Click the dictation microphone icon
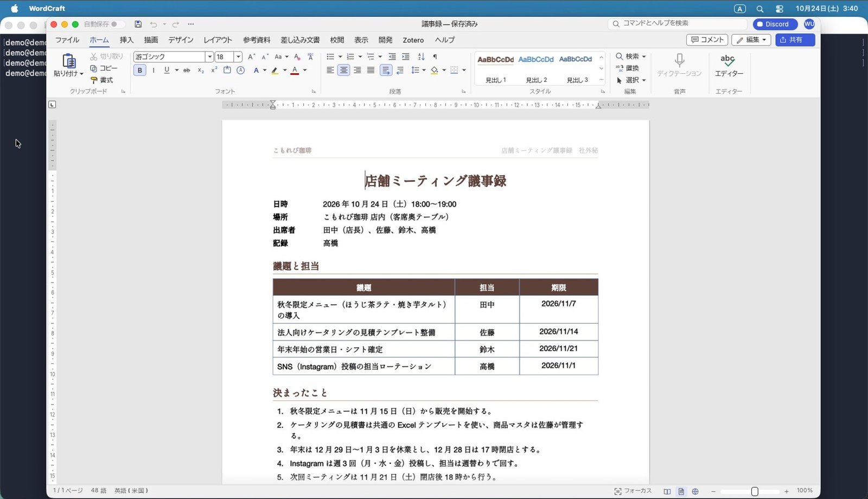The width and height of the screenshot is (868, 499). pyautogui.click(x=679, y=60)
